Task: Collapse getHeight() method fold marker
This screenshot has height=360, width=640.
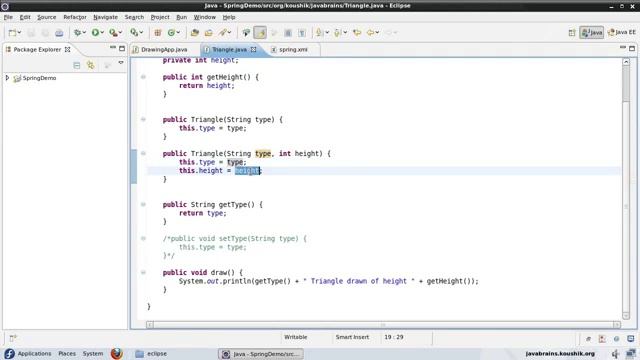Action: tap(143, 77)
